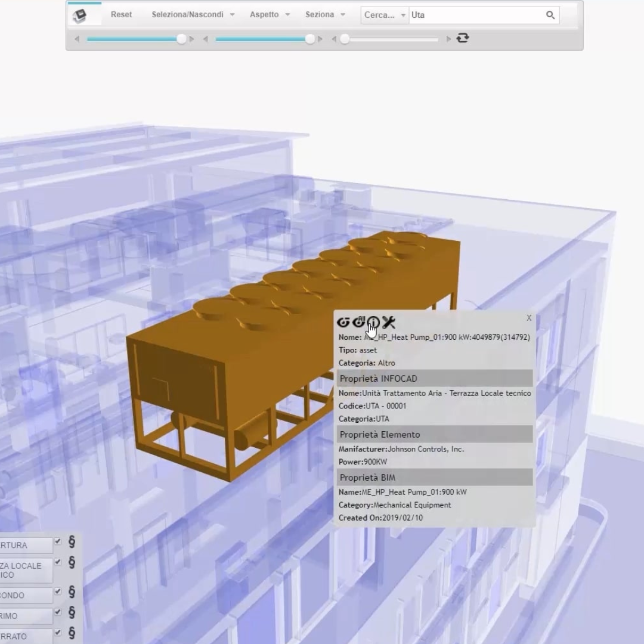Open element info with the 'i' icon
Screen dimensions: 644x644
[373, 322]
